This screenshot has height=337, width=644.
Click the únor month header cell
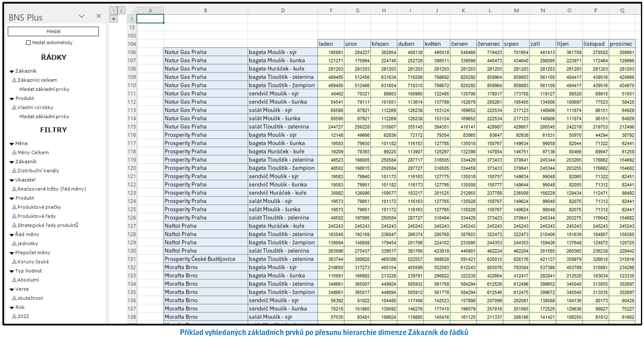click(x=357, y=44)
